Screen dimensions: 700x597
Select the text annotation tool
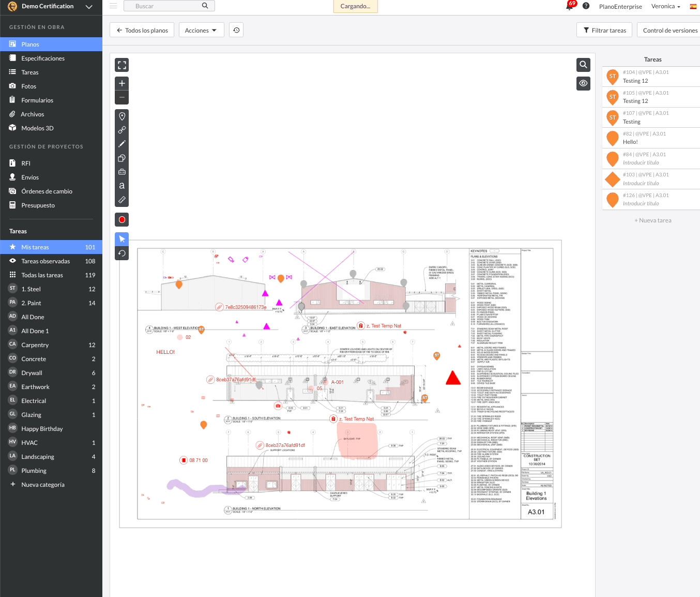coord(122,186)
